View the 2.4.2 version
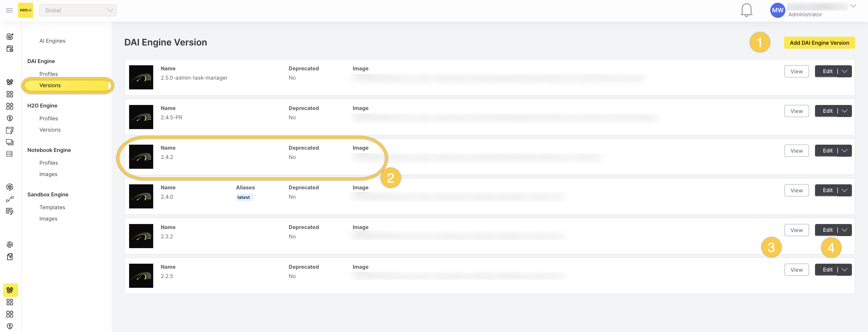Viewport: 868px width, 332px height. pyautogui.click(x=796, y=151)
